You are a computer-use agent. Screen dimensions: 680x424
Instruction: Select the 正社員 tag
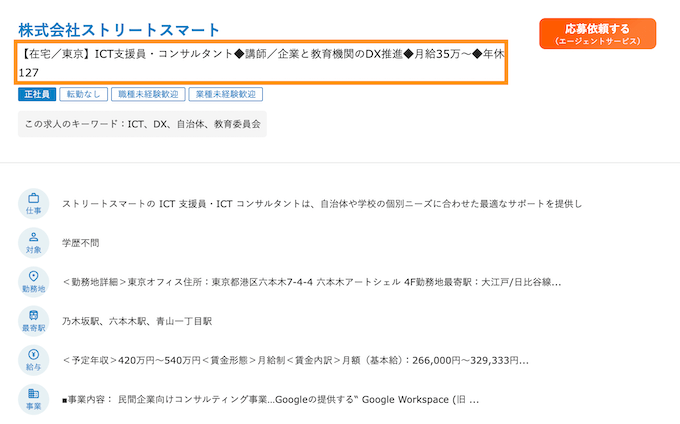(x=37, y=94)
